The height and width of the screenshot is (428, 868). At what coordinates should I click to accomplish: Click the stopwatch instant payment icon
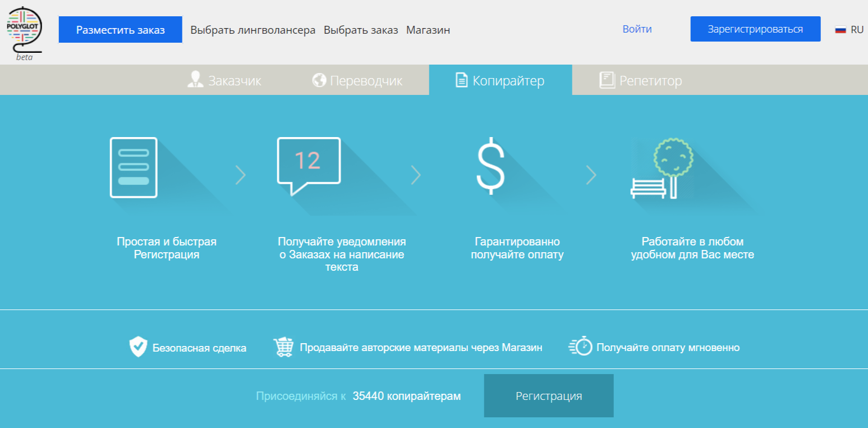581,346
